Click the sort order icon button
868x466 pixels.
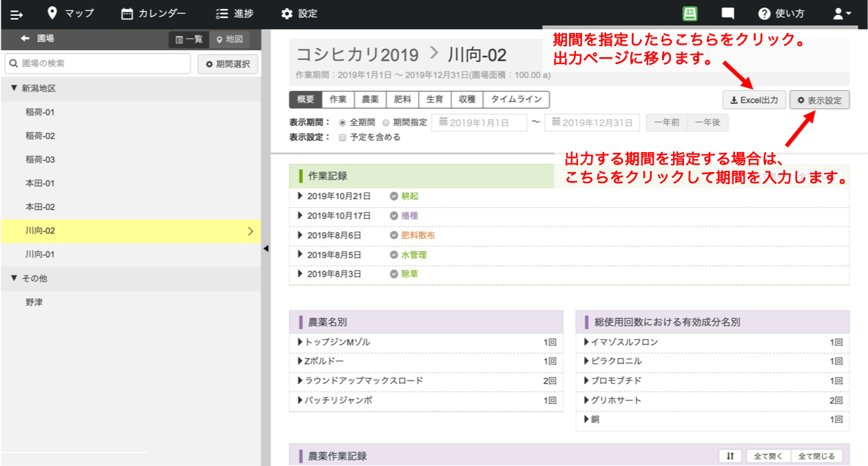[730, 456]
